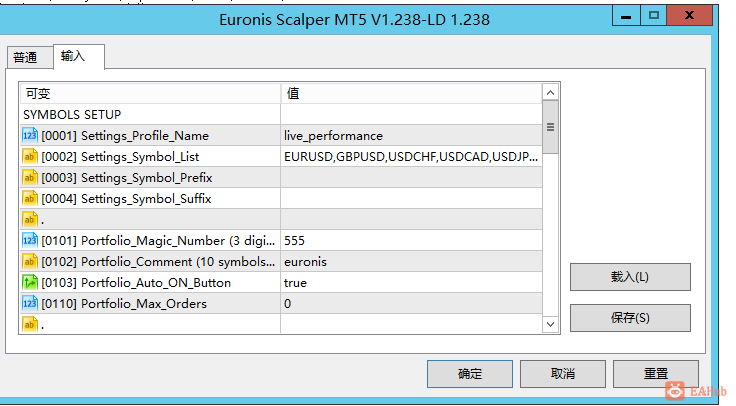Select the 输入 tab

click(x=79, y=57)
